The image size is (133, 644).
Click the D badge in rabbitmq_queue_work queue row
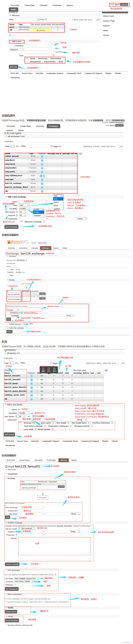(x=32, y=395)
